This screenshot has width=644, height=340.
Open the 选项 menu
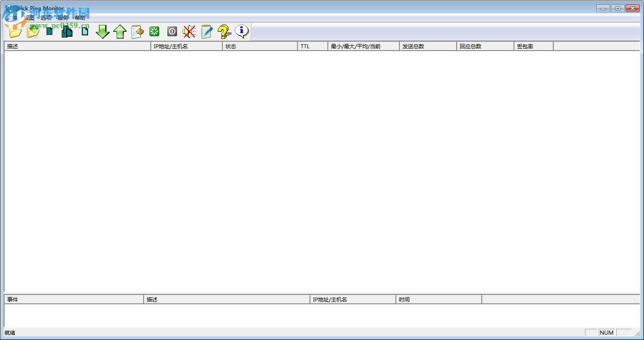click(x=46, y=17)
